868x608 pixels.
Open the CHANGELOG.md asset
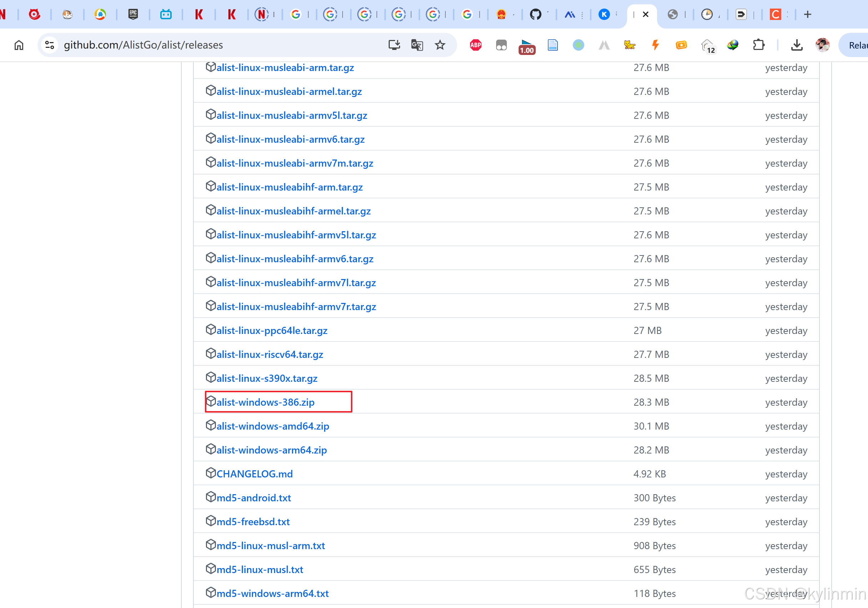pos(254,474)
